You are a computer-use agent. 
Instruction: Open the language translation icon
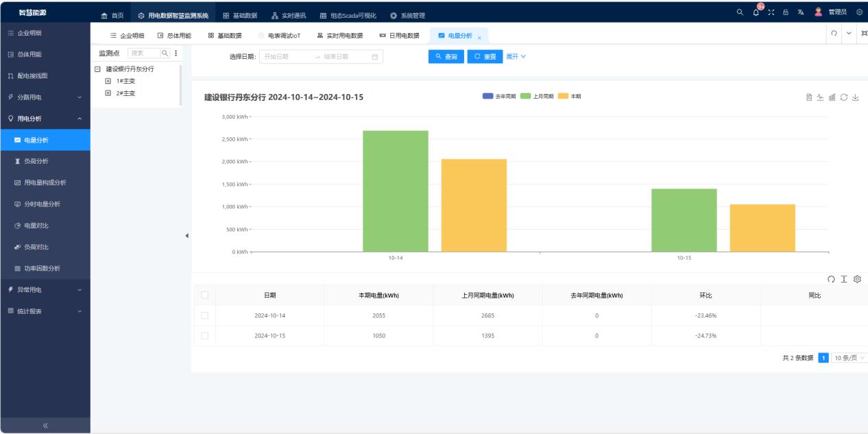tap(800, 12)
